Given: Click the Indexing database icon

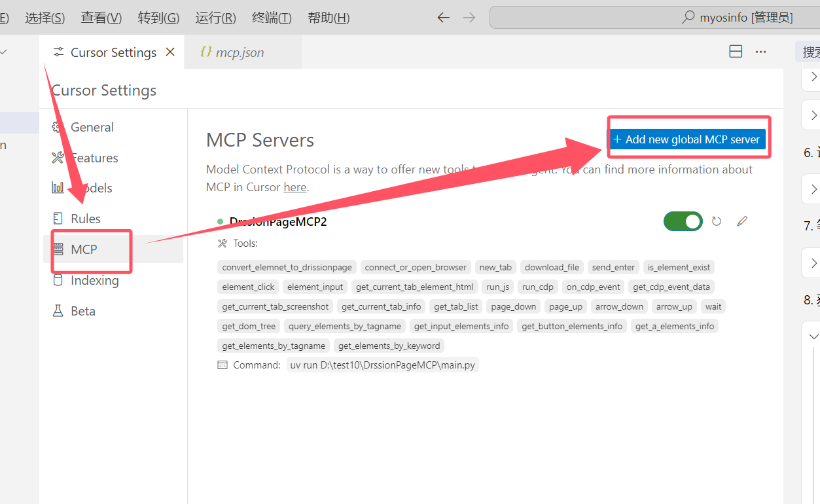Looking at the screenshot, I should coord(58,280).
